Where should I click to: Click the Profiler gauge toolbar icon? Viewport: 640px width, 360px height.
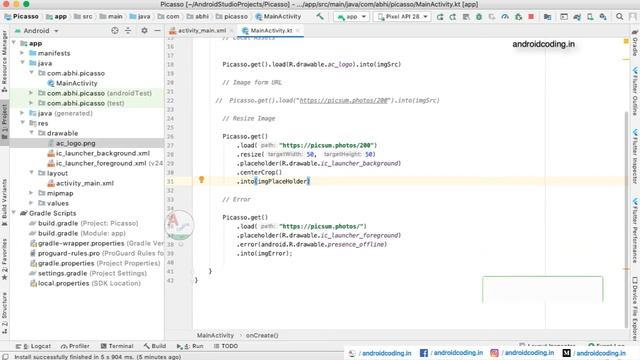[x=505, y=17]
